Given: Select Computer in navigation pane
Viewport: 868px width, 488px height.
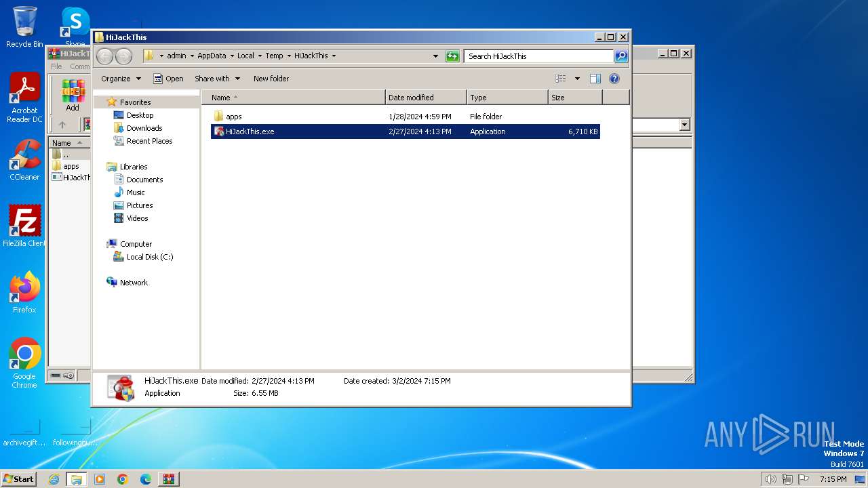Looking at the screenshot, I should click(x=136, y=244).
